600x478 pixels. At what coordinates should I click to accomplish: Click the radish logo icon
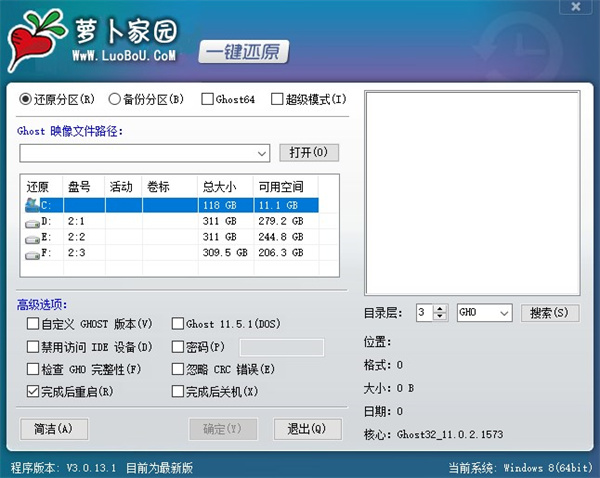pyautogui.click(x=35, y=38)
